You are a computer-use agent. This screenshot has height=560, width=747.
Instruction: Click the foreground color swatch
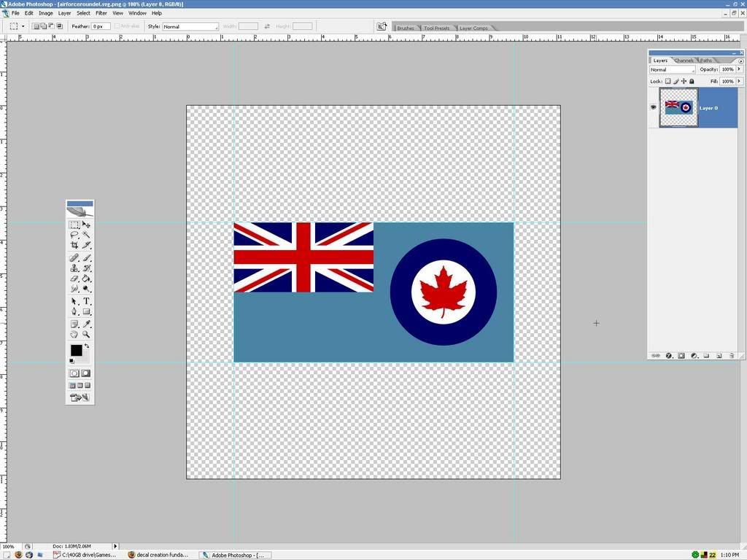pos(76,351)
